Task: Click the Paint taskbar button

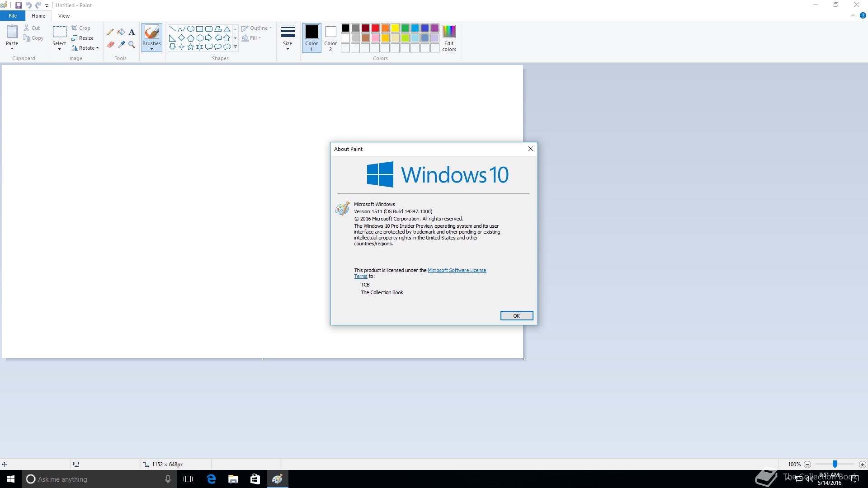Action: pyautogui.click(x=277, y=479)
